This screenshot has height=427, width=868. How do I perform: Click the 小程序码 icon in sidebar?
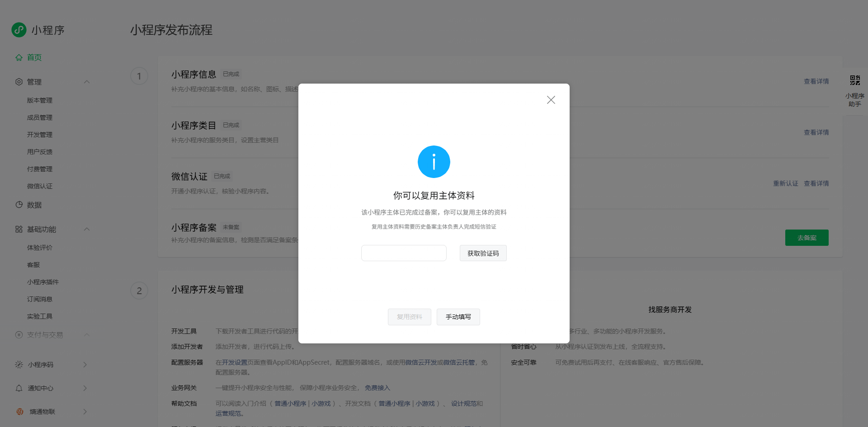[x=19, y=365]
